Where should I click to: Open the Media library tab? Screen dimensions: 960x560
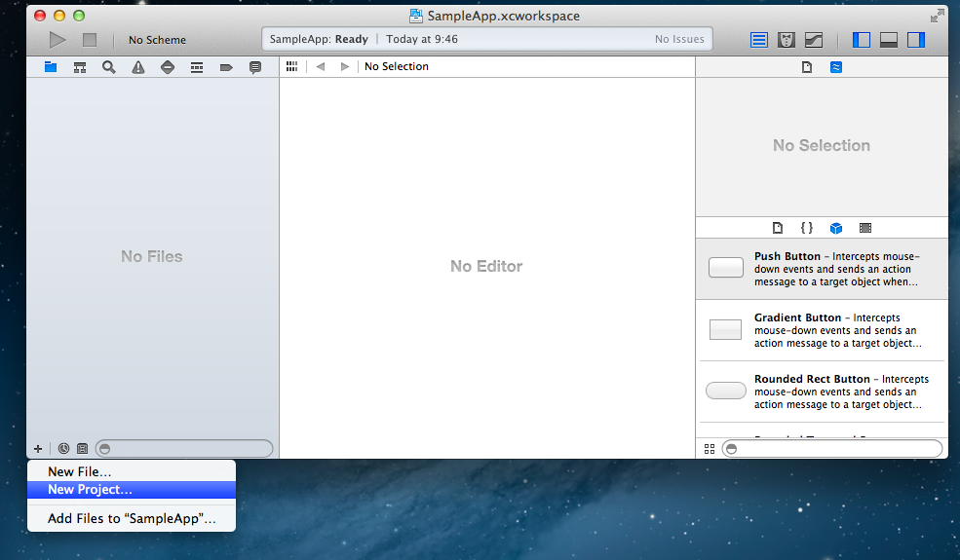pyautogui.click(x=864, y=228)
